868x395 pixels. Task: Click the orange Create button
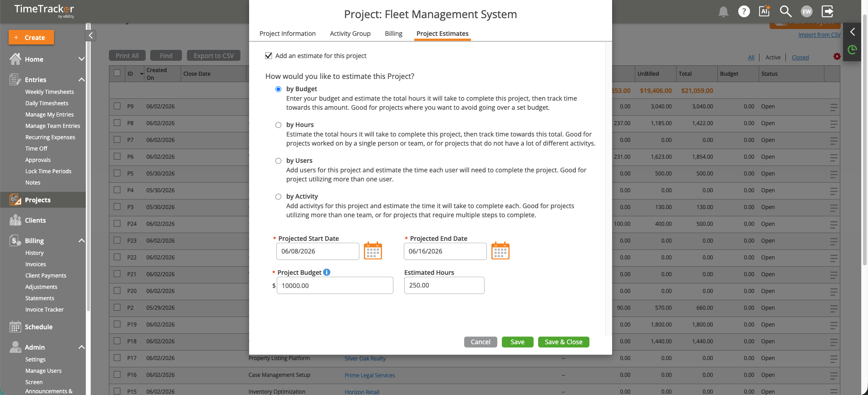[31, 37]
